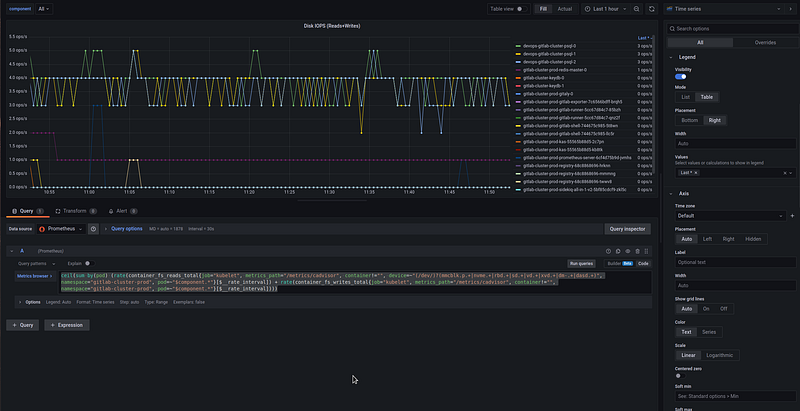Click the search magnifier in Search options
The image size is (800, 411).
pyautogui.click(x=672, y=29)
